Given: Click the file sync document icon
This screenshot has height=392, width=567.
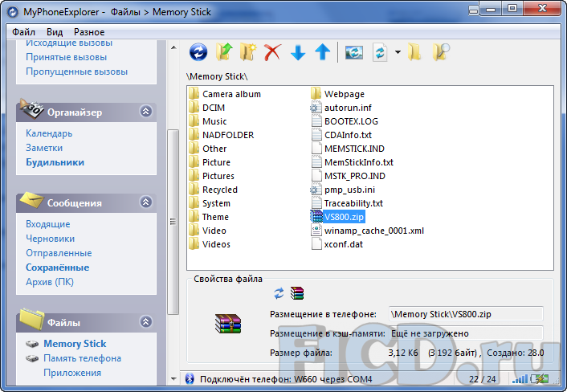Looking at the screenshot, I should tap(380, 53).
